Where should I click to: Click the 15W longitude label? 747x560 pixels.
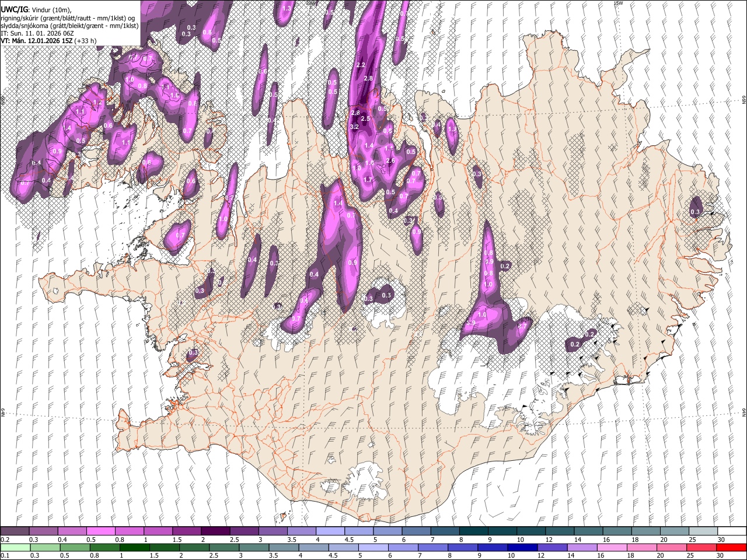619,3
